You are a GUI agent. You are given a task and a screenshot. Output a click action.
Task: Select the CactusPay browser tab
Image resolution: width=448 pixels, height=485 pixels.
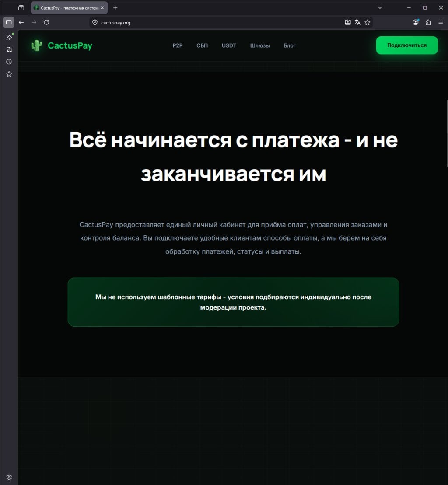point(69,8)
